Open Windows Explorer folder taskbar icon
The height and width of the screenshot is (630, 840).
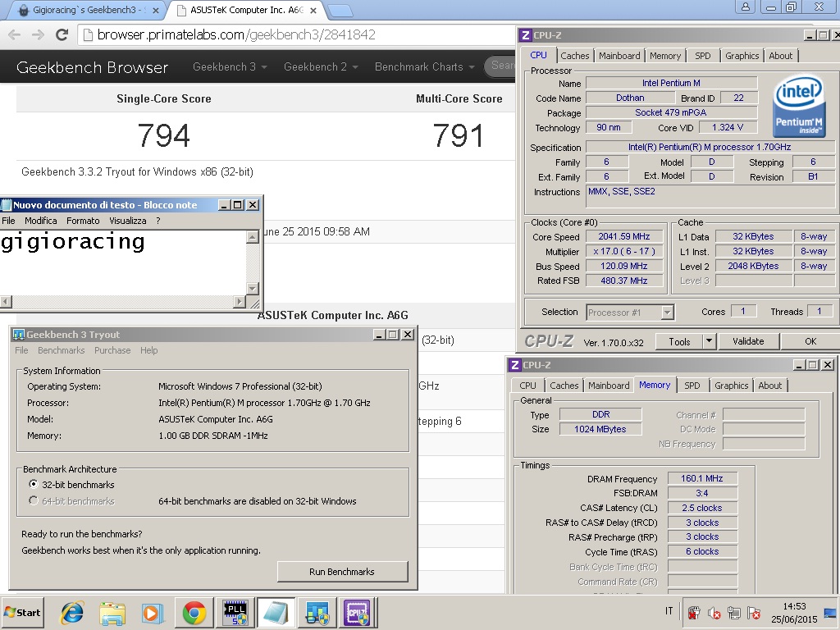(x=112, y=613)
